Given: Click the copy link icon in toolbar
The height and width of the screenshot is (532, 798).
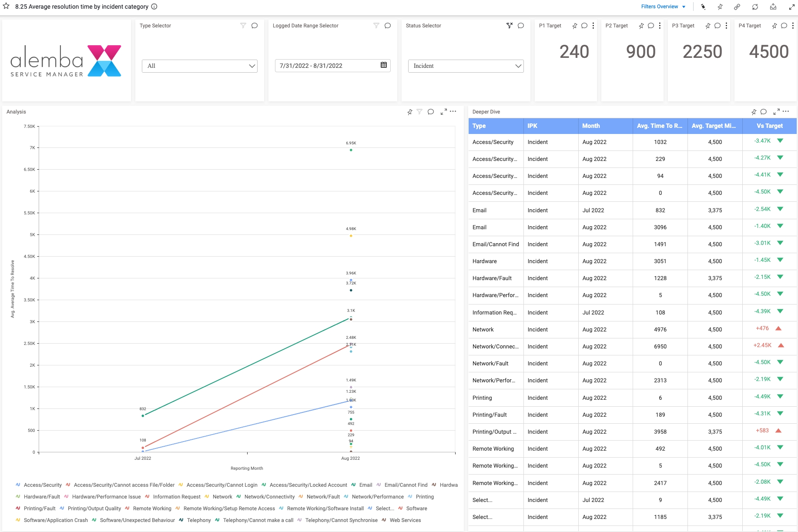Looking at the screenshot, I should coord(737,7).
